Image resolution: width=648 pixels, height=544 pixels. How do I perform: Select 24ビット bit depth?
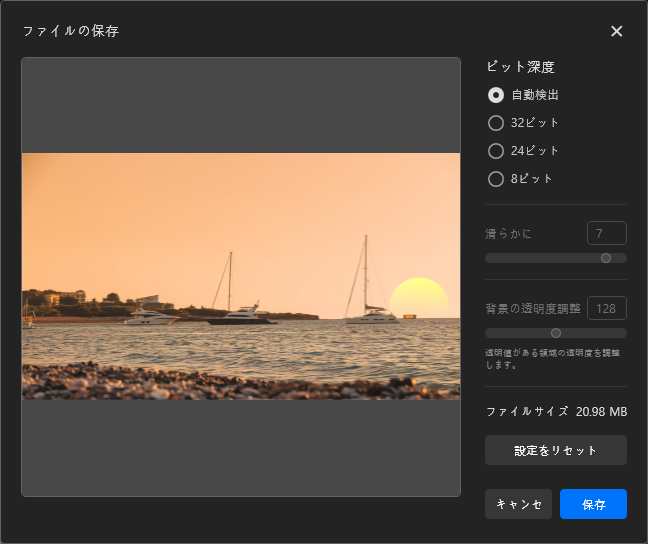coord(496,151)
